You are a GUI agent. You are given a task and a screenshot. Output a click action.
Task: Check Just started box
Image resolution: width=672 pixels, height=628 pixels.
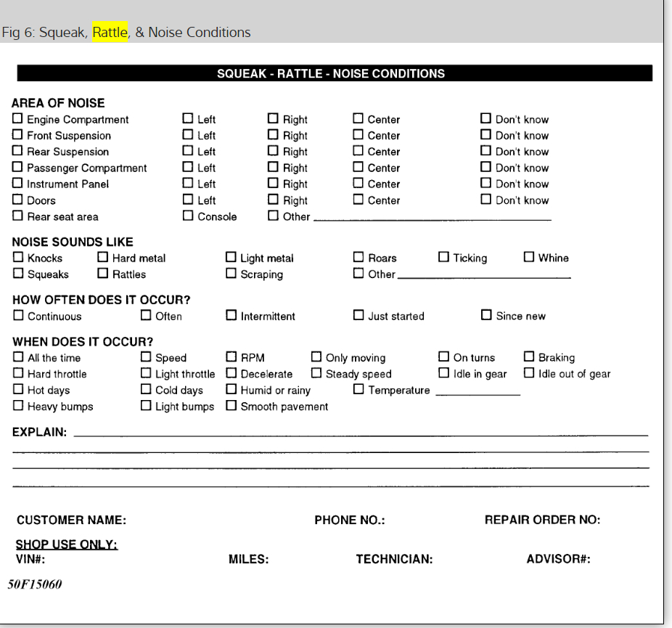coord(358,316)
